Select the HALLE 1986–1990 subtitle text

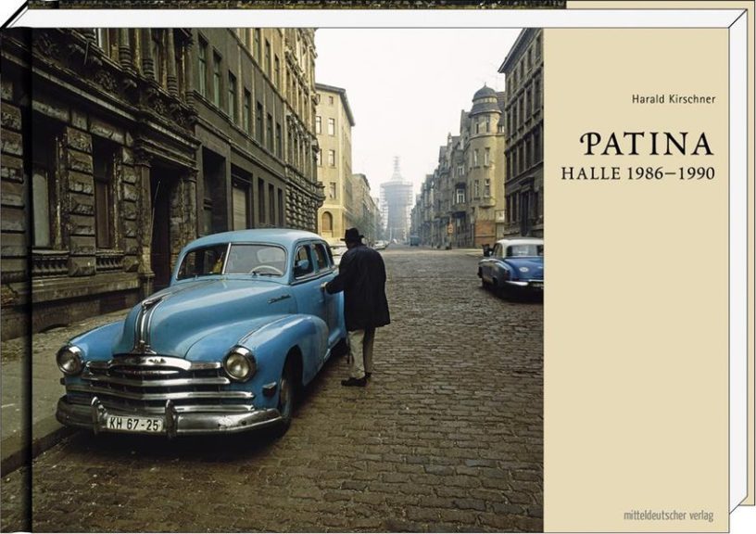coord(637,173)
